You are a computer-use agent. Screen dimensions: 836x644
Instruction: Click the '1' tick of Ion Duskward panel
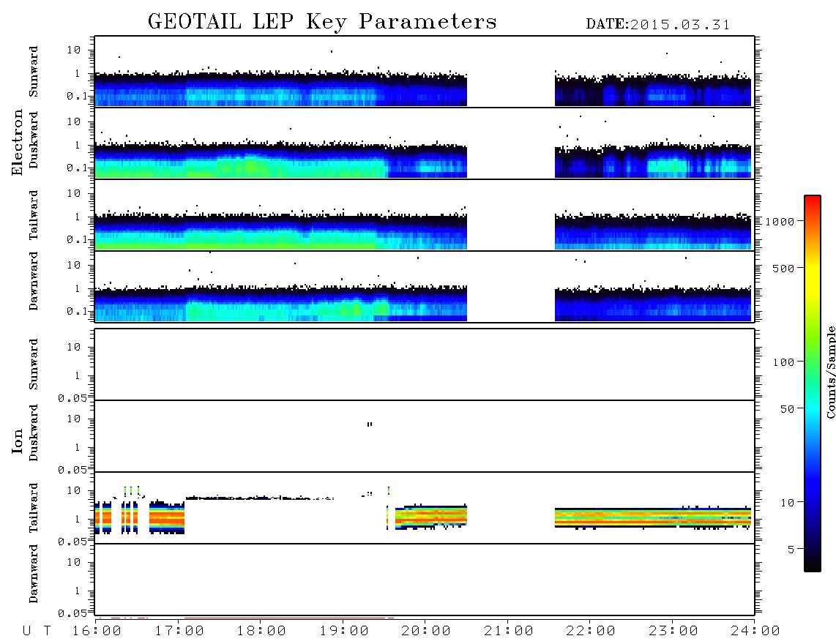pyautogui.click(x=78, y=447)
